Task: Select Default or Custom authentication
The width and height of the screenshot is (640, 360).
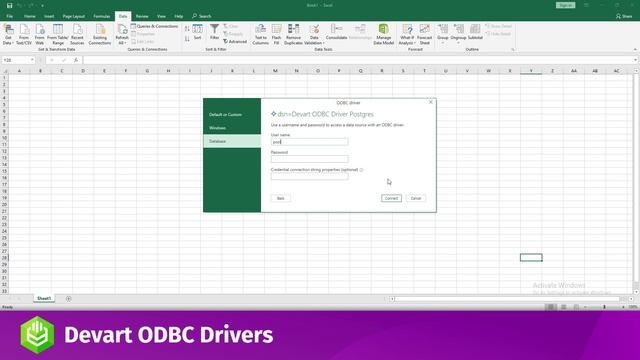Action: coord(232,115)
